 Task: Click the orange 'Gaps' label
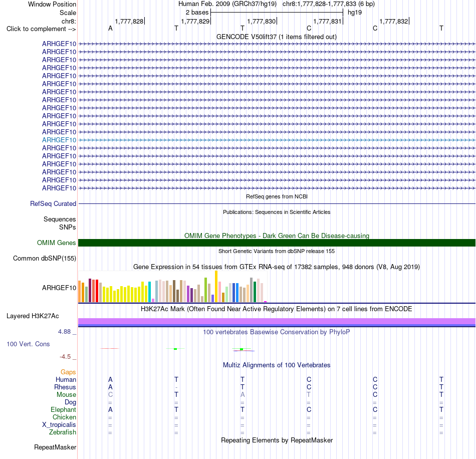click(68, 372)
